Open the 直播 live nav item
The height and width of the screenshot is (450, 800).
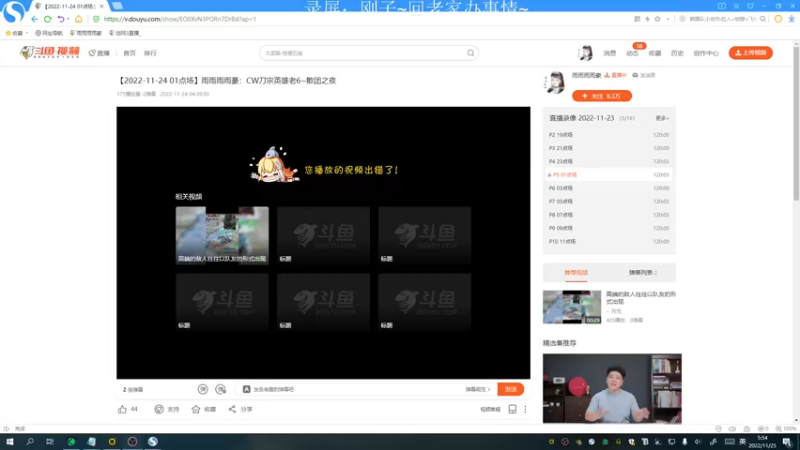[x=99, y=53]
